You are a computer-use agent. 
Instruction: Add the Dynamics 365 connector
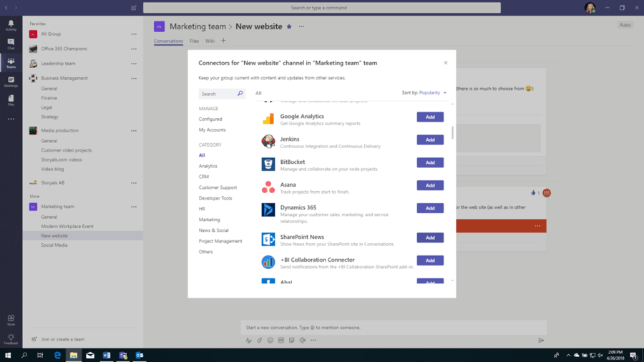pyautogui.click(x=430, y=208)
